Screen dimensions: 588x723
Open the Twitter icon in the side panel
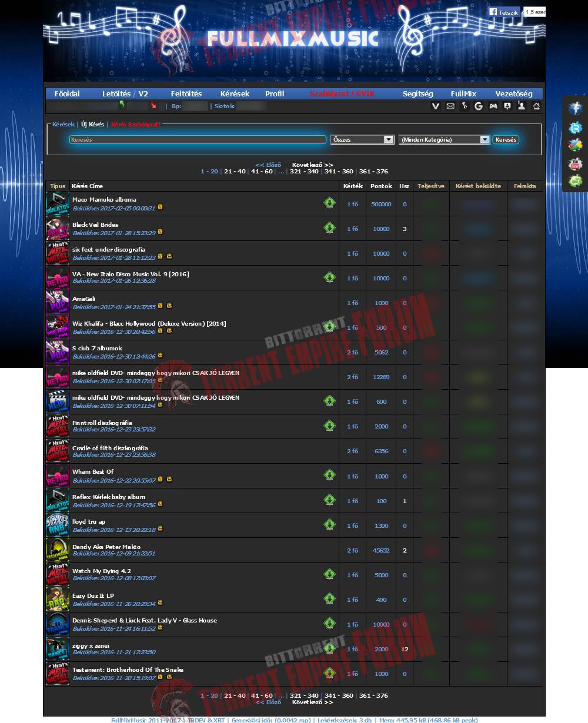tap(575, 127)
